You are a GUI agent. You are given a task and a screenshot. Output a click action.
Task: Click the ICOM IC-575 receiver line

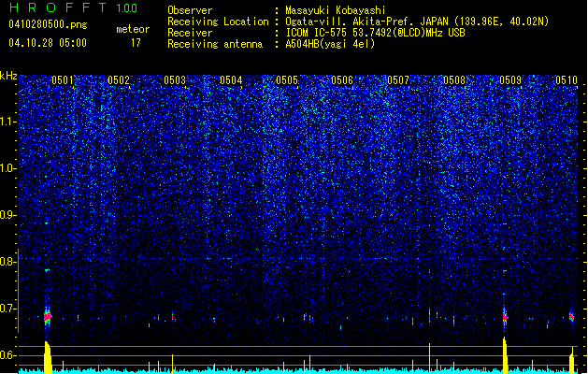click(375, 33)
